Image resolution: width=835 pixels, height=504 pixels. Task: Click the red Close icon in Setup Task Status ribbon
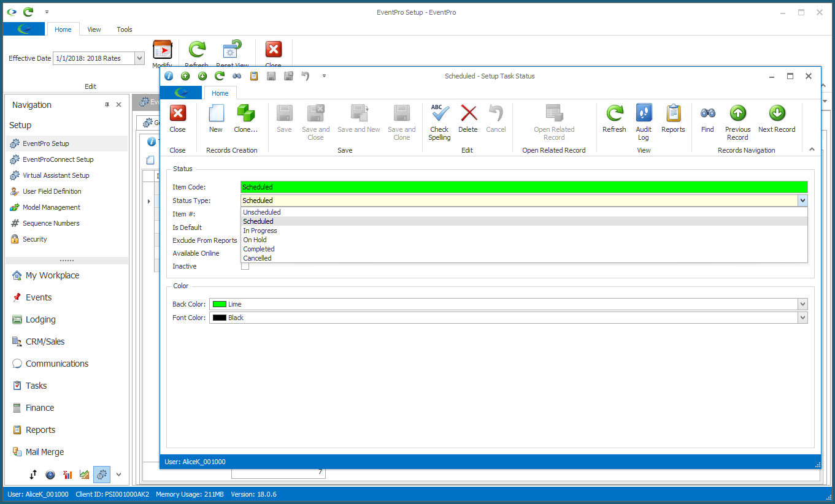177,113
